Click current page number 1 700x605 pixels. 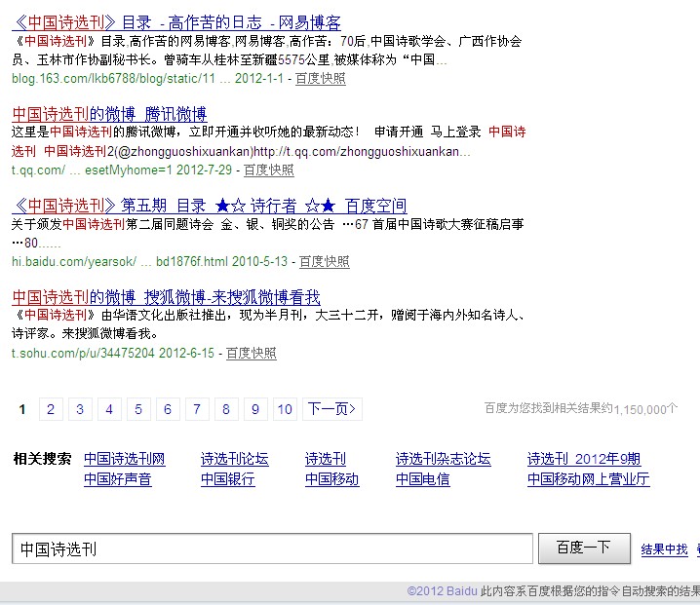(22, 409)
